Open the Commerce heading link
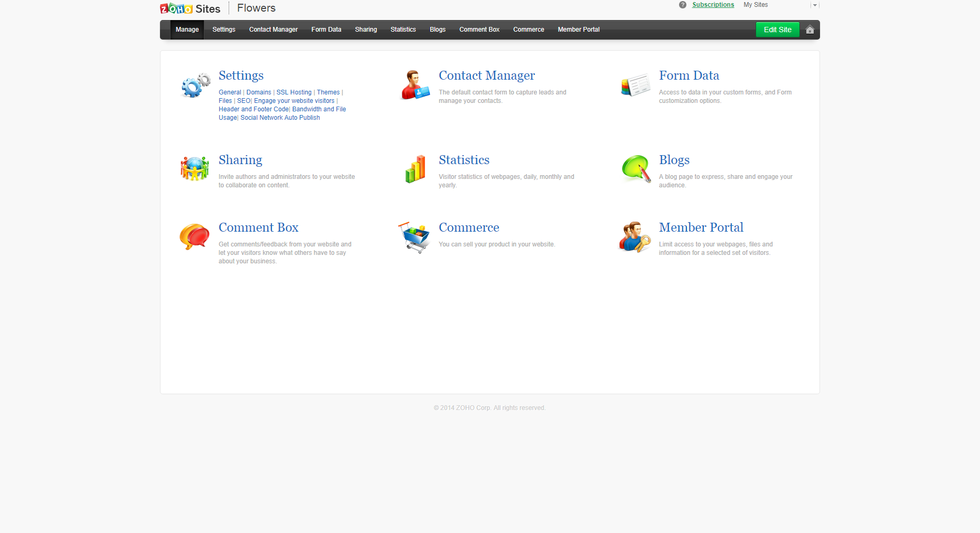Image resolution: width=980 pixels, height=533 pixels. point(469,227)
